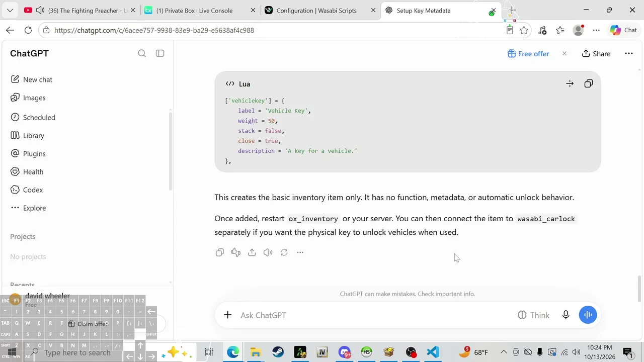The height and width of the screenshot is (362, 644).
Task: Open Visual Studio Code from taskbar
Action: (433, 352)
